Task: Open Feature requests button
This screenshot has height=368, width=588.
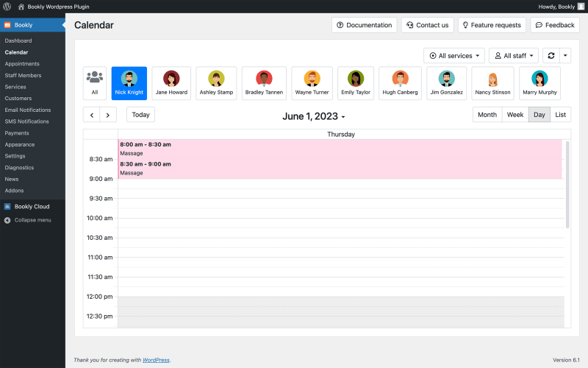Action: [492, 25]
